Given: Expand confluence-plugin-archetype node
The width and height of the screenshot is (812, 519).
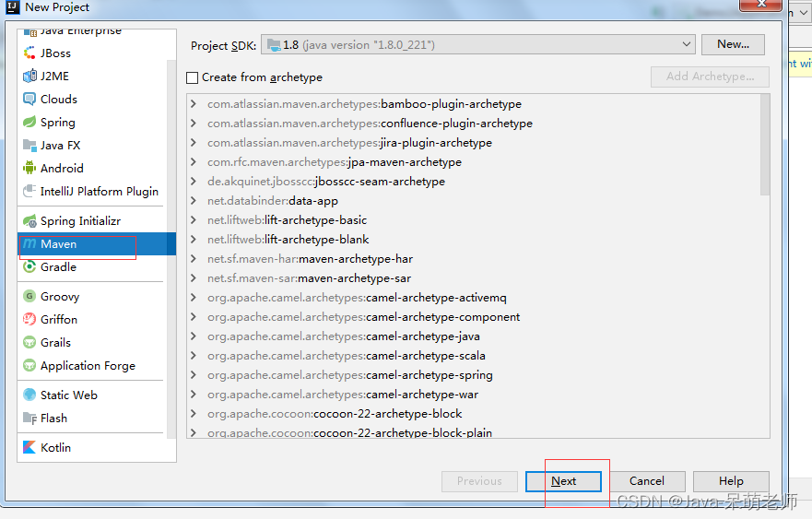Looking at the screenshot, I should tap(194, 124).
